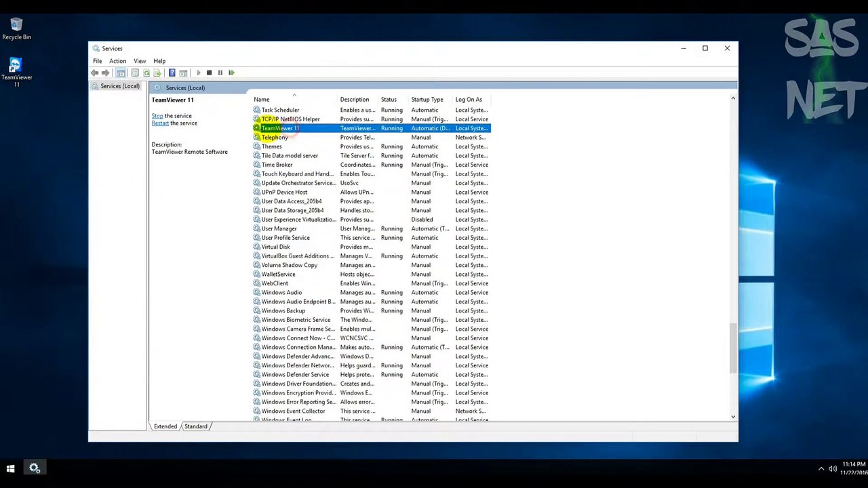Select the VirtualBox Guest Additions service
The image size is (868, 488).
tap(298, 256)
